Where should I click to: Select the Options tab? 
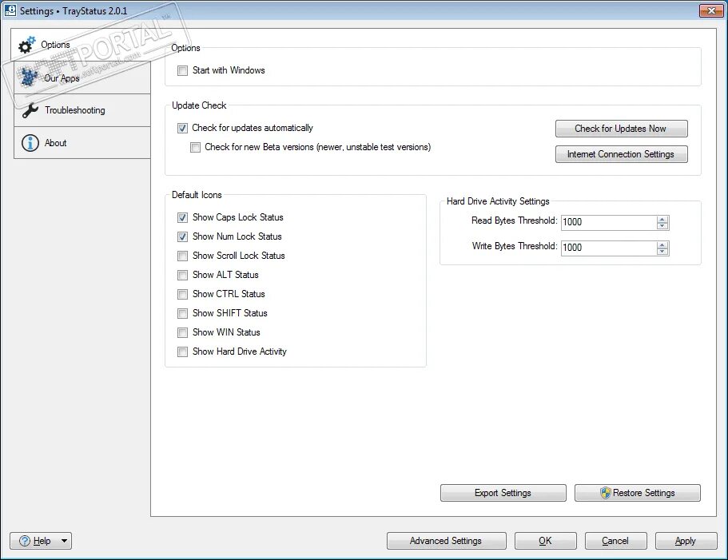[x=81, y=45]
